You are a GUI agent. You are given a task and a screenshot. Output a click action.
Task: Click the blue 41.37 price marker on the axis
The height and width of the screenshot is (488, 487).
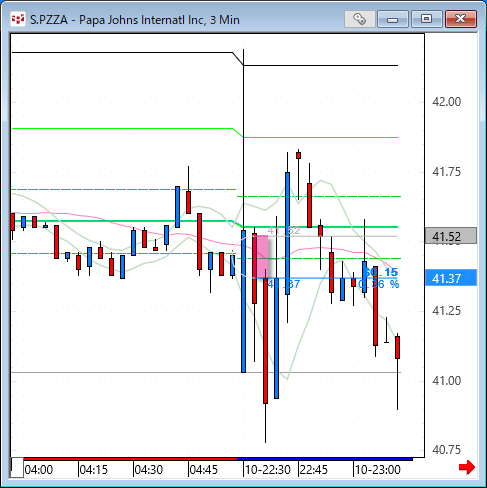point(451,278)
